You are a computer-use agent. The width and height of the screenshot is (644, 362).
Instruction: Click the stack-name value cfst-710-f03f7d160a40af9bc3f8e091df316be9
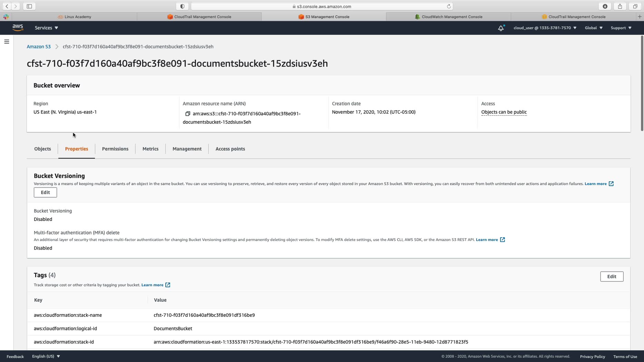(x=204, y=315)
